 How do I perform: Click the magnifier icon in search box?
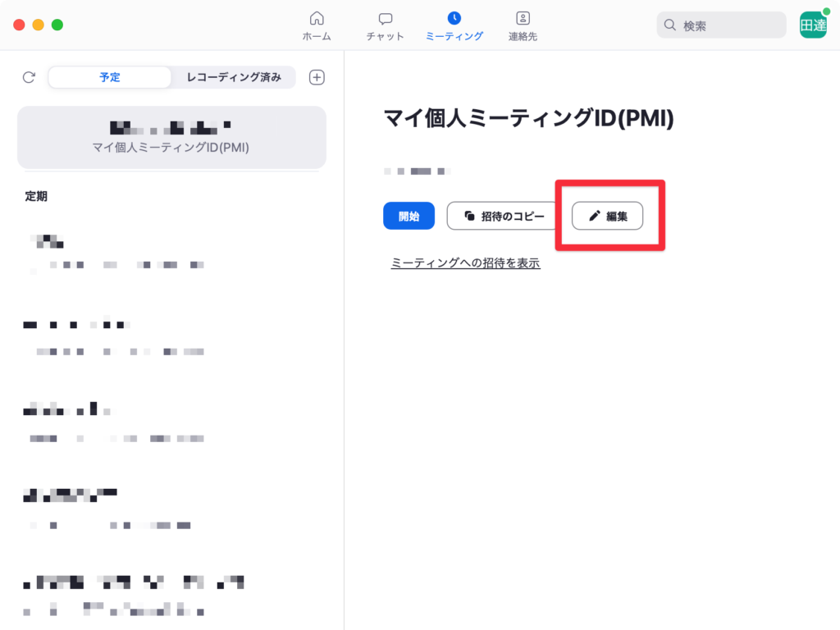[671, 25]
